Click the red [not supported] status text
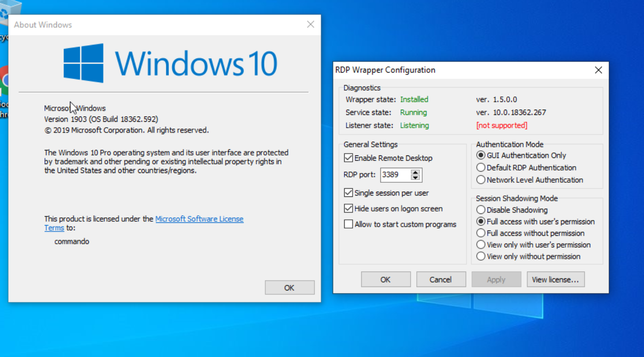Screen dimensions: 644x357 502,126
